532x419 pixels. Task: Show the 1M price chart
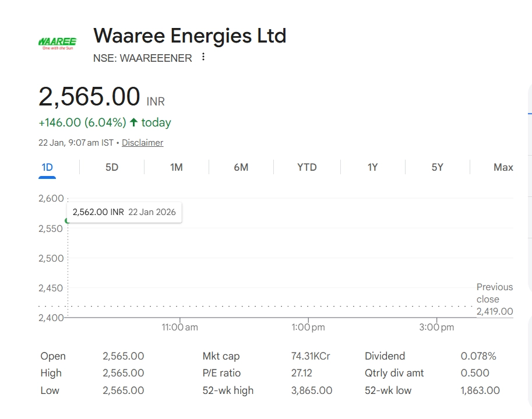click(177, 167)
